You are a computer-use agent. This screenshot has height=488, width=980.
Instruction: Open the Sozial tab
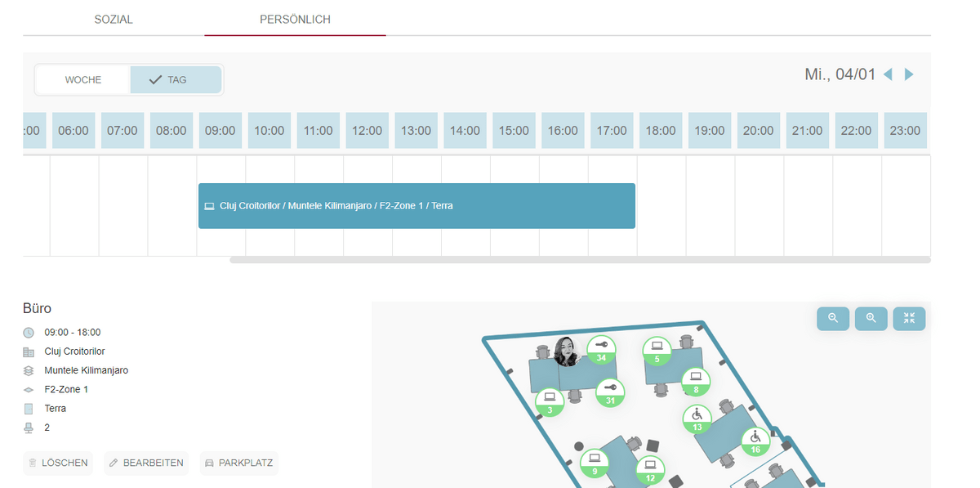pos(114,20)
